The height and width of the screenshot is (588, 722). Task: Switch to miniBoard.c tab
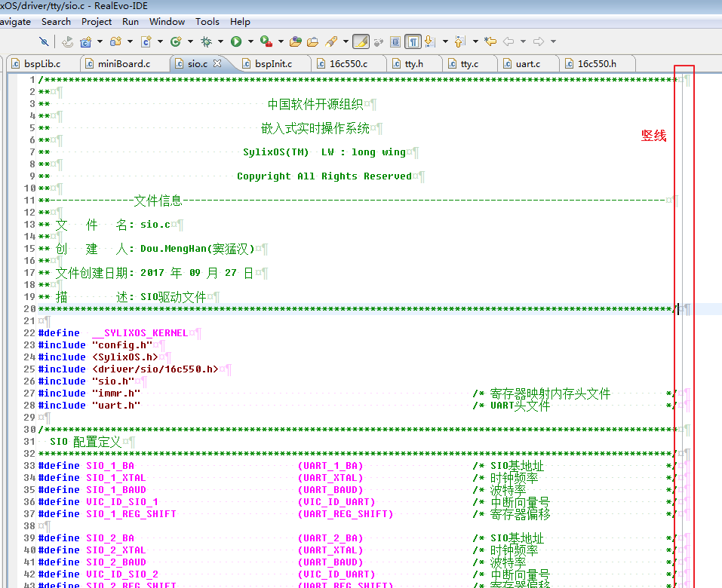[x=124, y=64]
